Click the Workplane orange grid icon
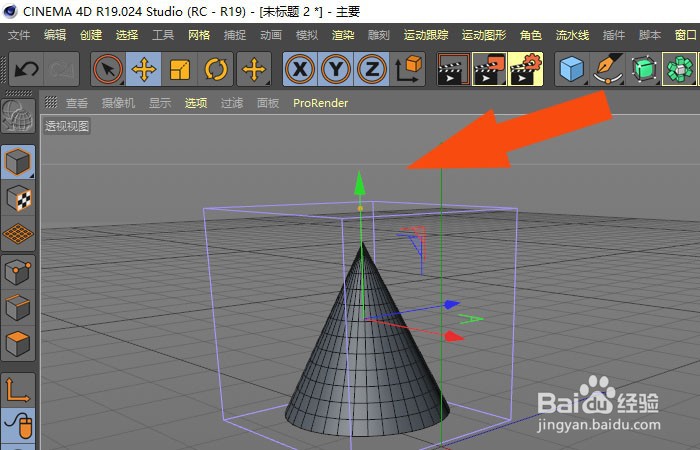This screenshot has height=450, width=700. 18,233
